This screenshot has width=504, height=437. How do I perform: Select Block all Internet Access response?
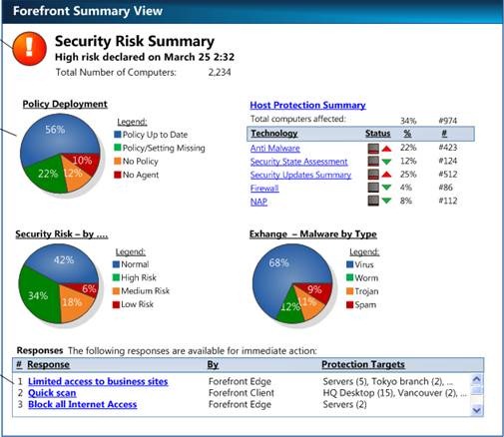click(82, 404)
